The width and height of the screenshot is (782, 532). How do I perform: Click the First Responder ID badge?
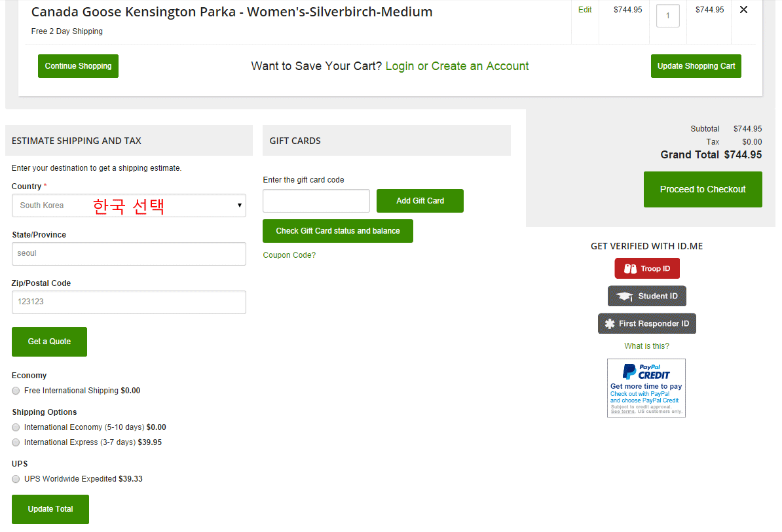coord(646,324)
